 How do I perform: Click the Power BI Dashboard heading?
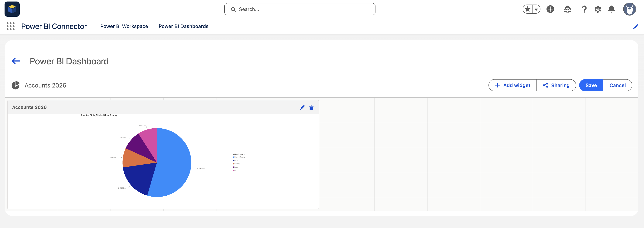[x=69, y=61]
